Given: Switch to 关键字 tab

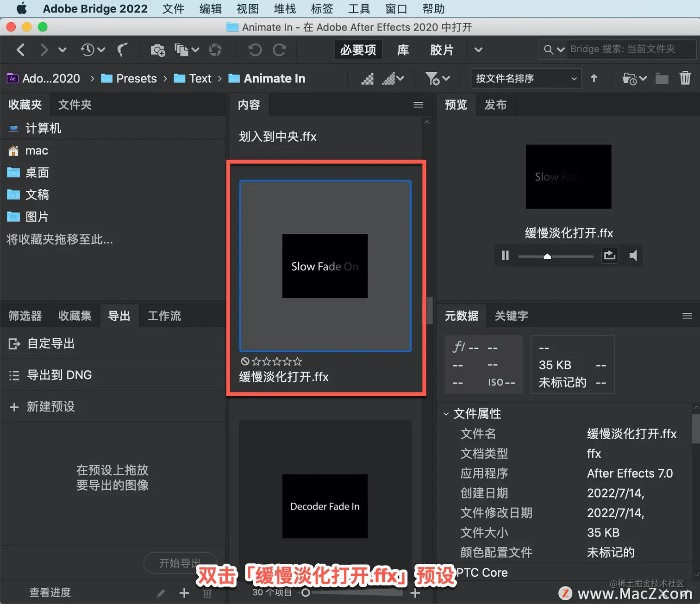Looking at the screenshot, I should tap(512, 316).
